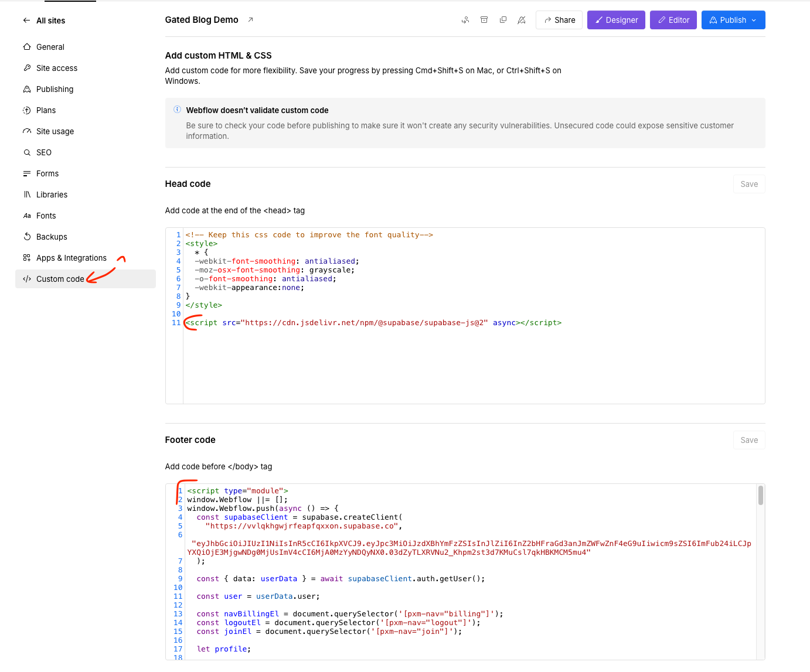
Task: Open Publishing settings
Action: 55,89
